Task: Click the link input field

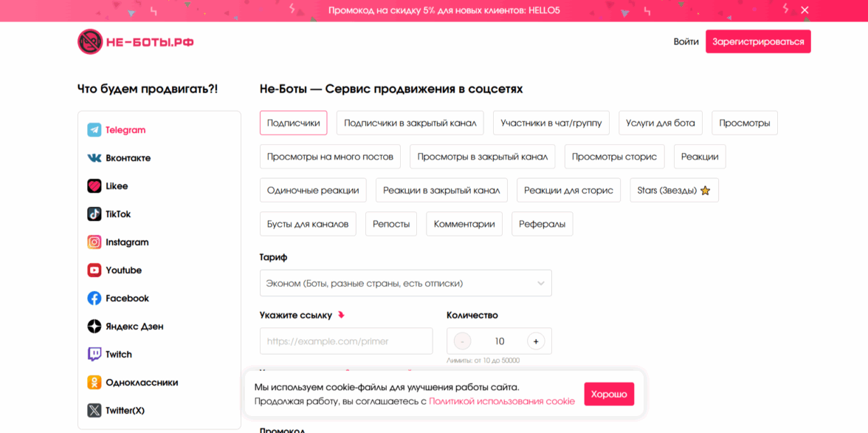Action: coord(346,341)
